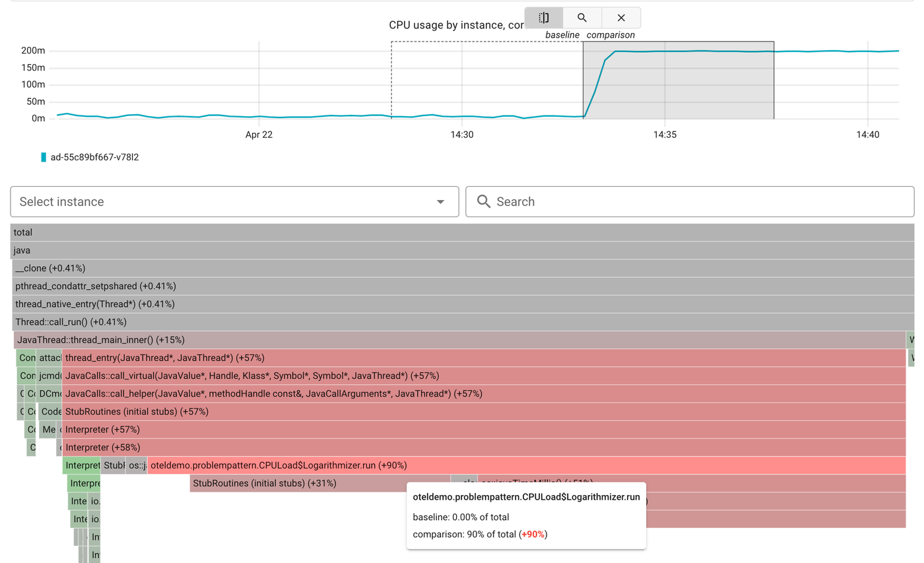Click the baseline label under the toolbar

pyautogui.click(x=562, y=35)
